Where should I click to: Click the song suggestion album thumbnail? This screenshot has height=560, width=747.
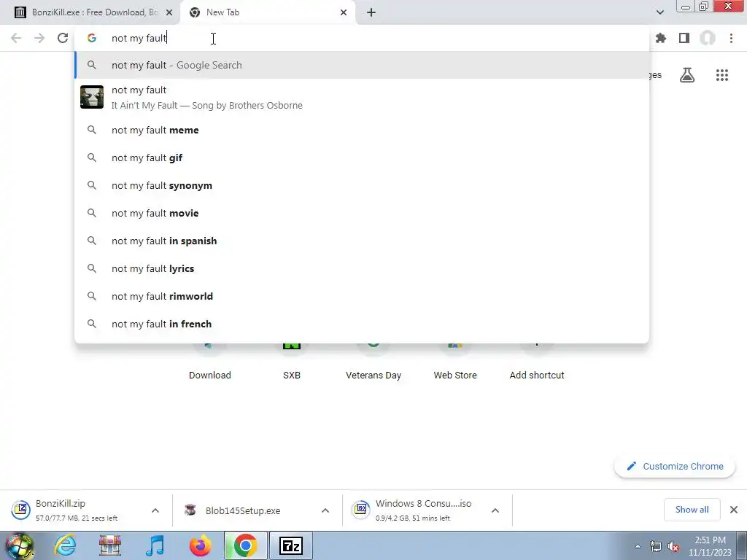[x=92, y=97]
